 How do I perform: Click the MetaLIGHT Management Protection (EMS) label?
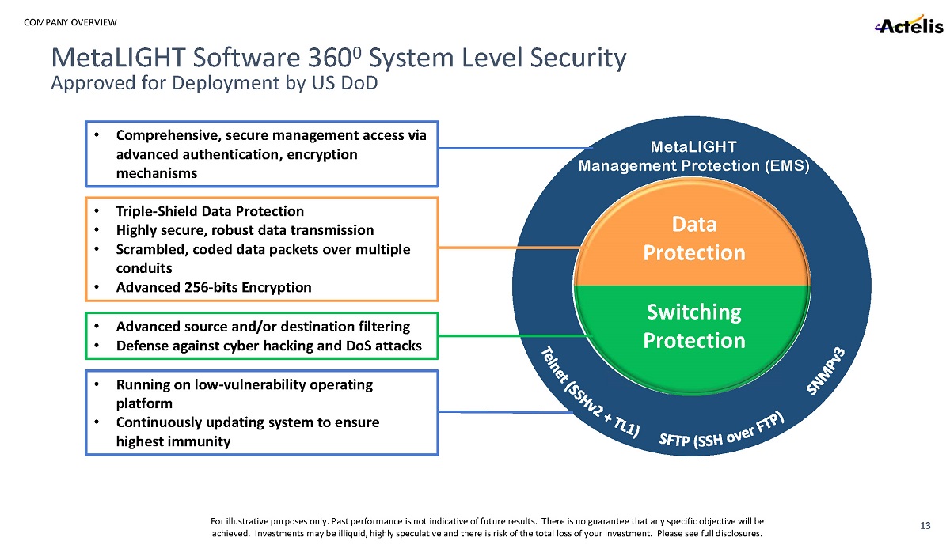[693, 156]
